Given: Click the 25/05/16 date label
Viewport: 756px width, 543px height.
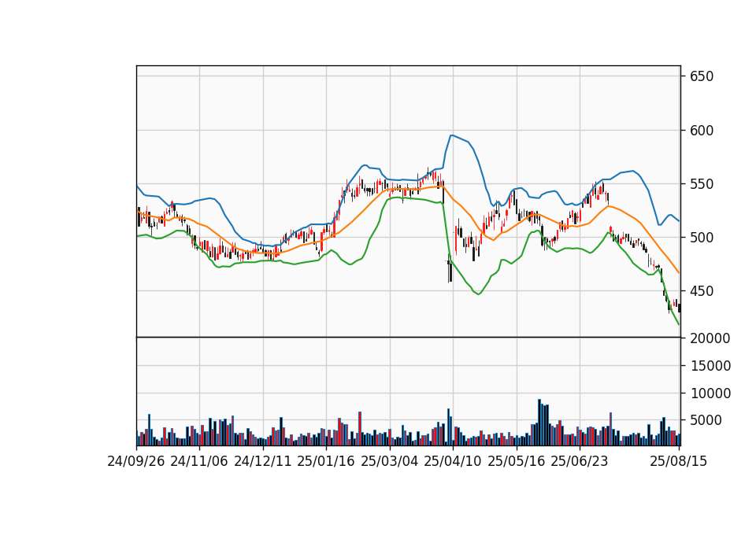Looking at the screenshot, I should (517, 461).
